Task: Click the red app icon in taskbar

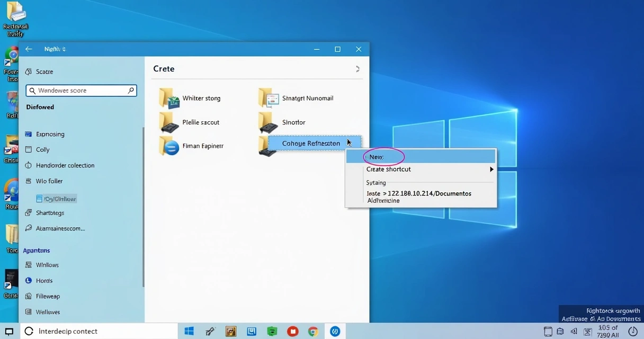Action: pyautogui.click(x=292, y=332)
